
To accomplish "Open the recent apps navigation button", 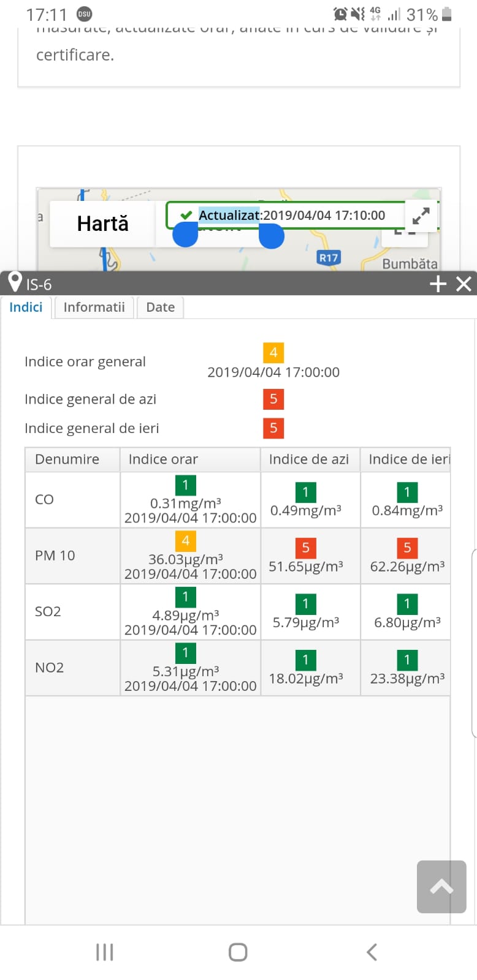I will click(x=105, y=952).
